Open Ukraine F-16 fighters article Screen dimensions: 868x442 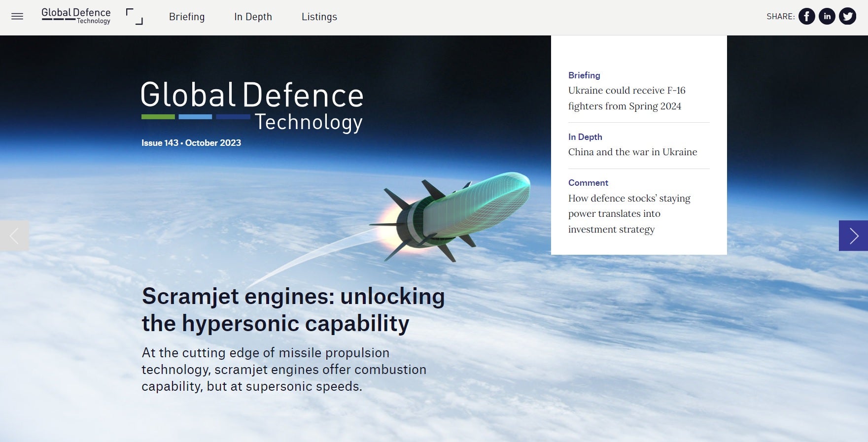[626, 98]
